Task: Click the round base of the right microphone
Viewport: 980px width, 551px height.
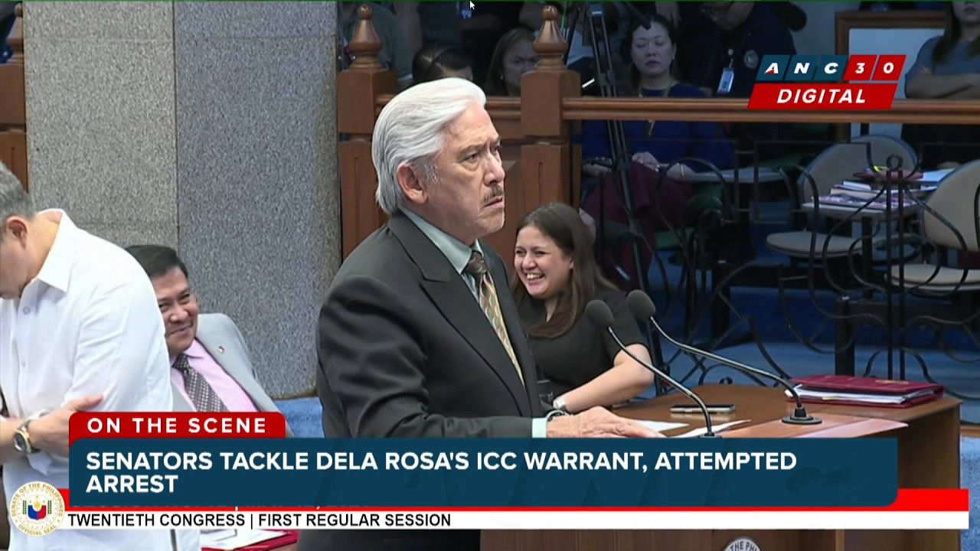Action: coord(801,418)
